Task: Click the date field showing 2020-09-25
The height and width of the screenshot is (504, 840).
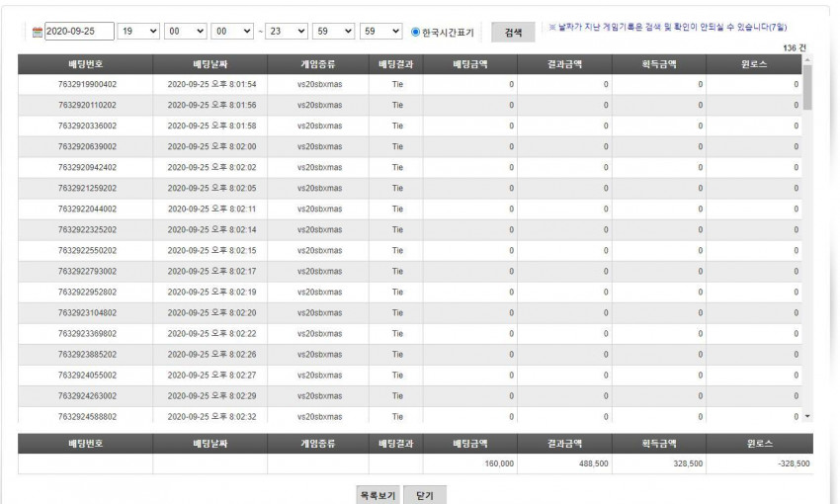Action: pos(79,31)
